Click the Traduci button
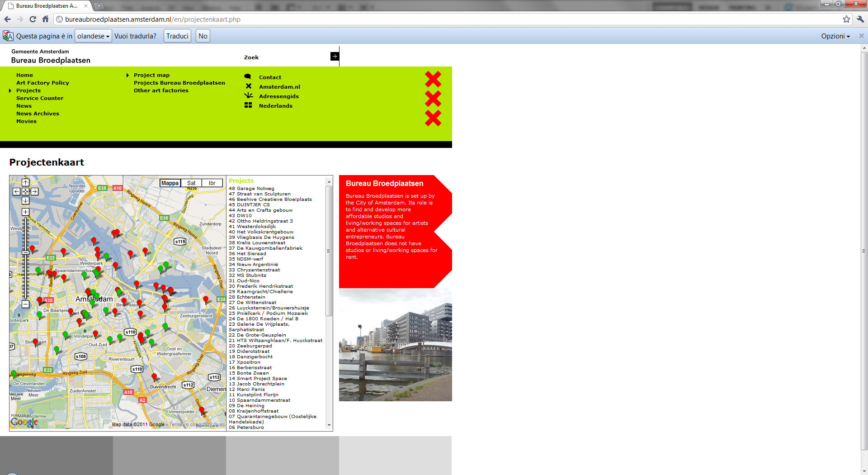The width and height of the screenshot is (868, 475). coord(177,36)
